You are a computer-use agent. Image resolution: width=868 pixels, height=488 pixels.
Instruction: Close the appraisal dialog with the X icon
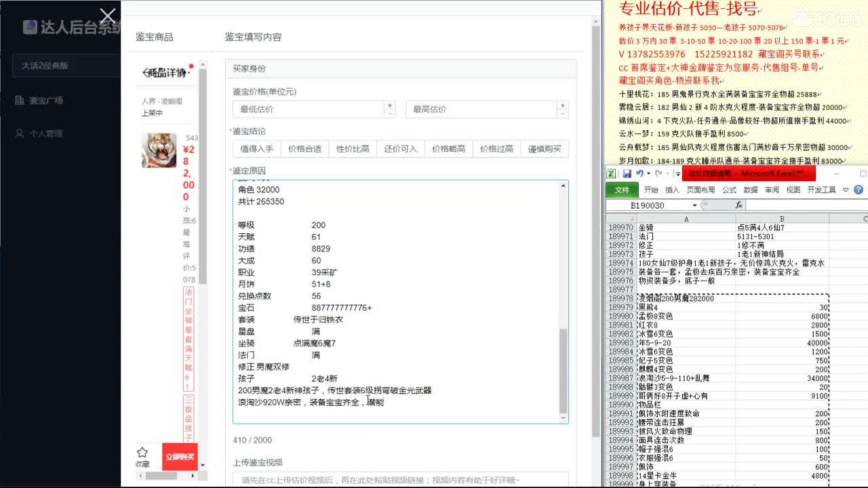[x=107, y=16]
